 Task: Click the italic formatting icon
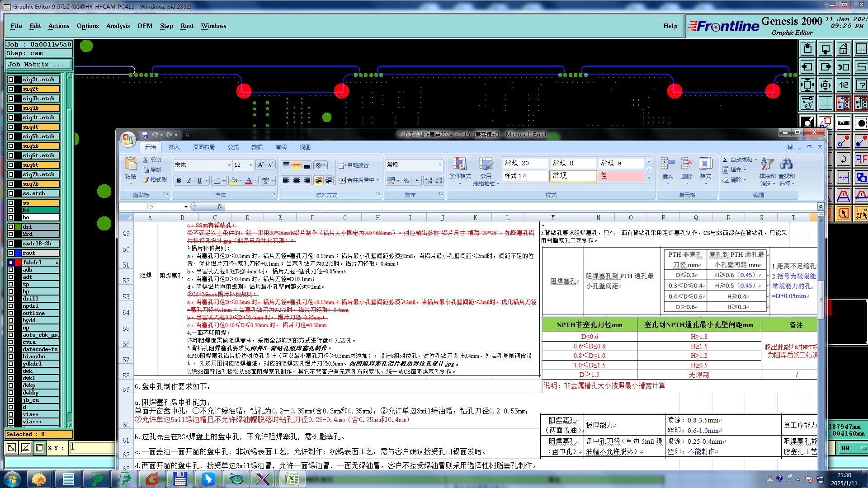[x=189, y=181]
